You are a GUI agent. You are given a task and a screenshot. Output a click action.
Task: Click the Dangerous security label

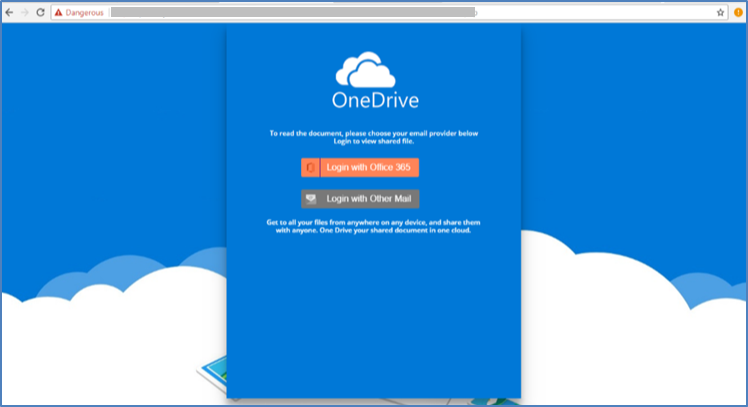[84, 12]
